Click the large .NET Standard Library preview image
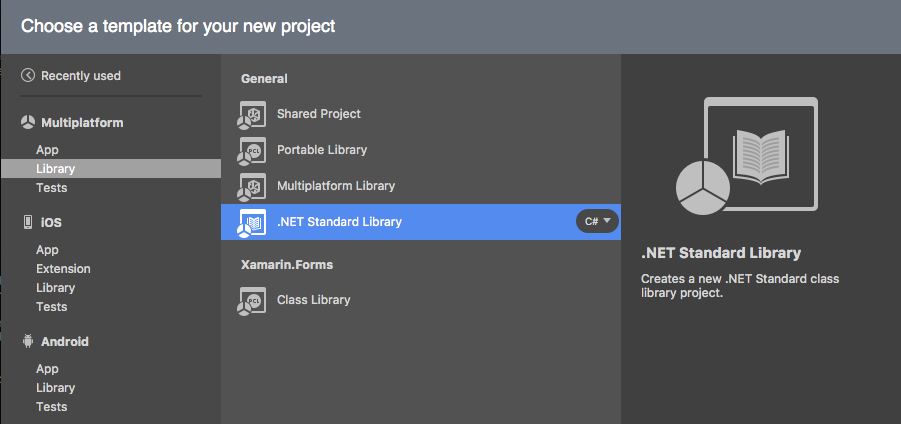The image size is (901, 424). pos(746,155)
